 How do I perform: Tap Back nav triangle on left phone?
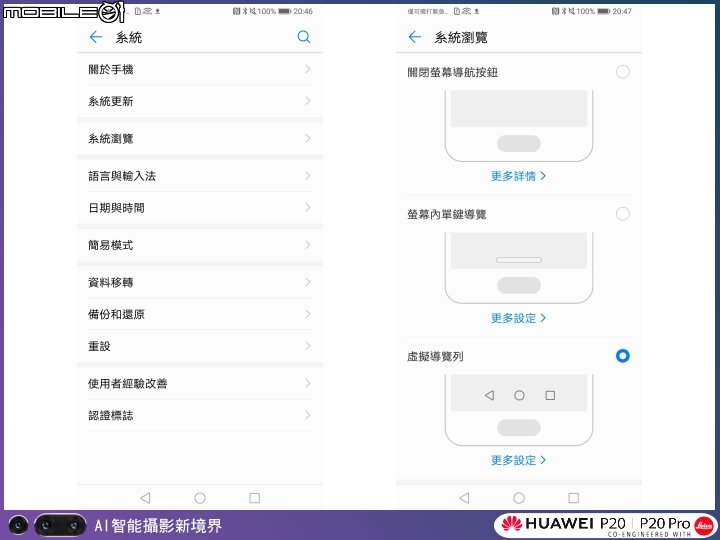[145, 498]
